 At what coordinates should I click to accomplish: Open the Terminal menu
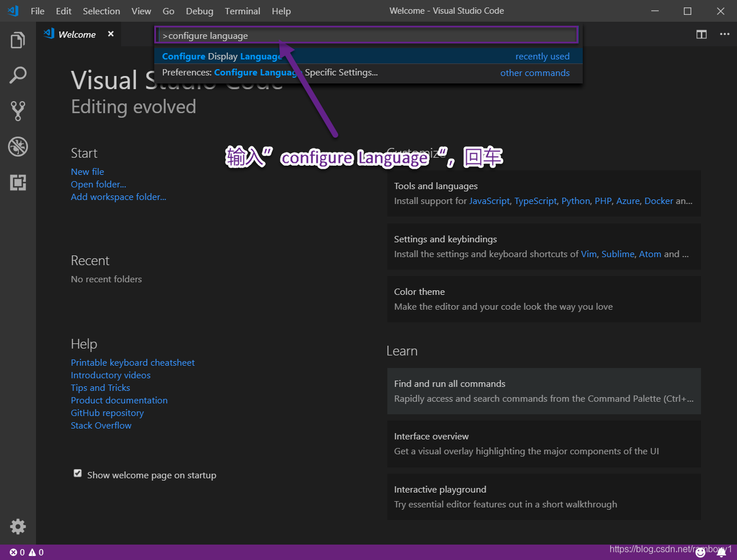[x=242, y=11]
